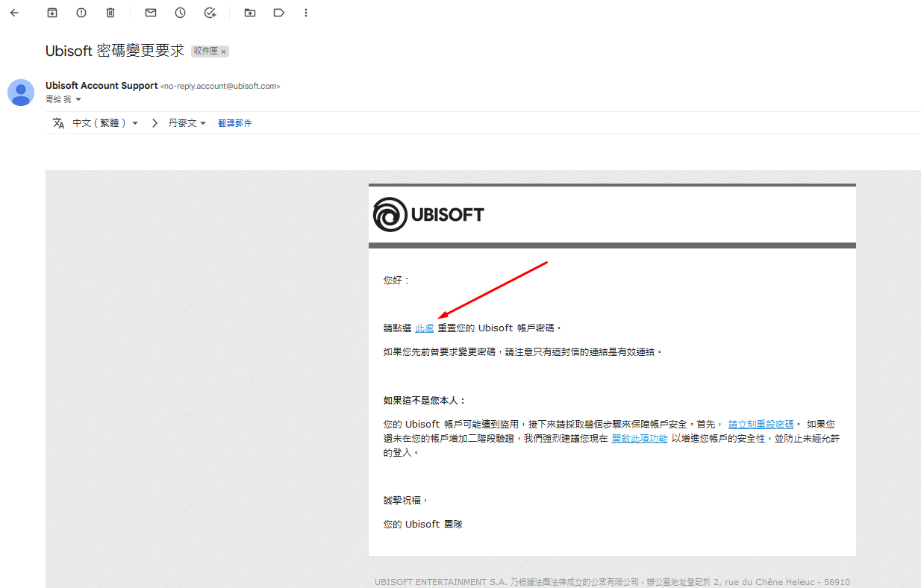The height and width of the screenshot is (588, 921).
Task: Report this email as spam
Action: coord(81,13)
